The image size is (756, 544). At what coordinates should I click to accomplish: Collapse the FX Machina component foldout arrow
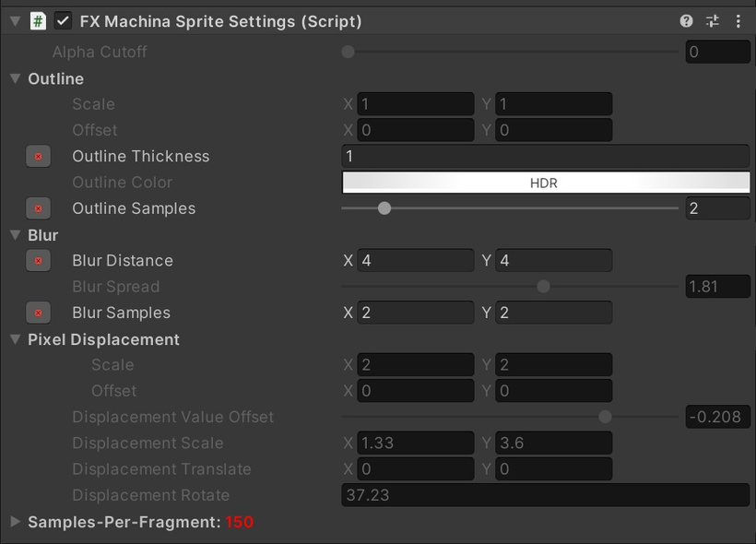pos(15,21)
